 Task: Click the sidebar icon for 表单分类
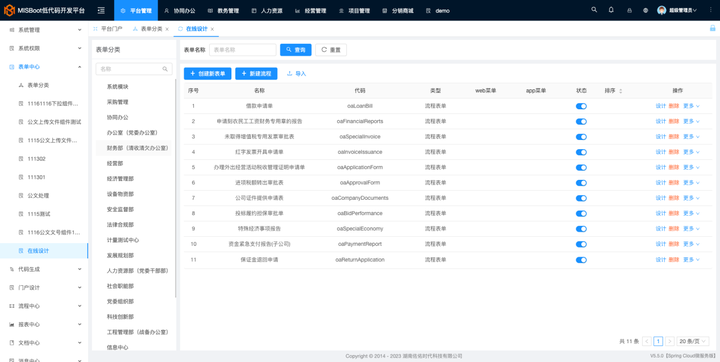(21, 85)
